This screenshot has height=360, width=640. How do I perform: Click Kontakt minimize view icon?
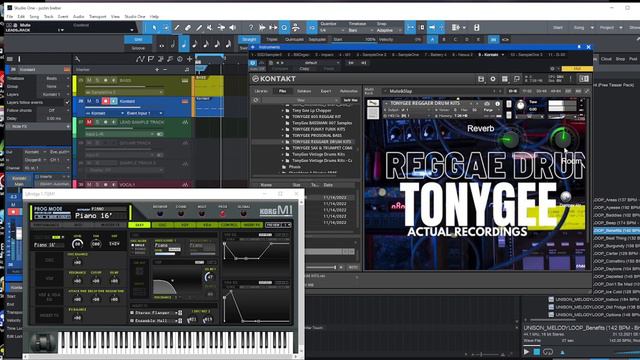click(x=517, y=79)
